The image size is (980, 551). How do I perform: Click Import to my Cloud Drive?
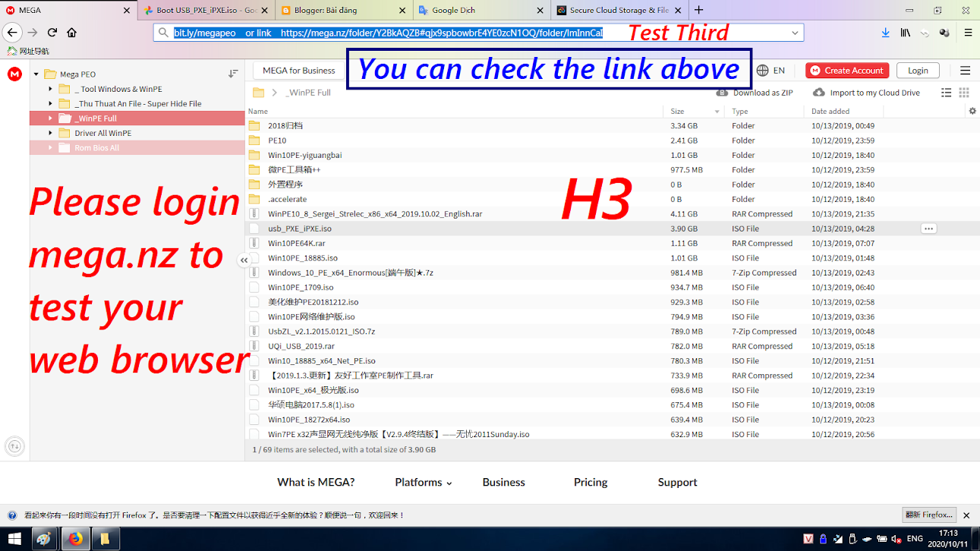(866, 93)
